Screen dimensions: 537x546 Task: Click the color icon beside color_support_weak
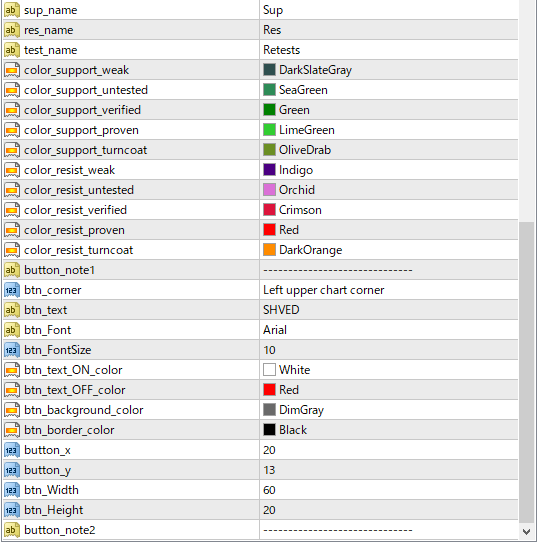point(11,70)
